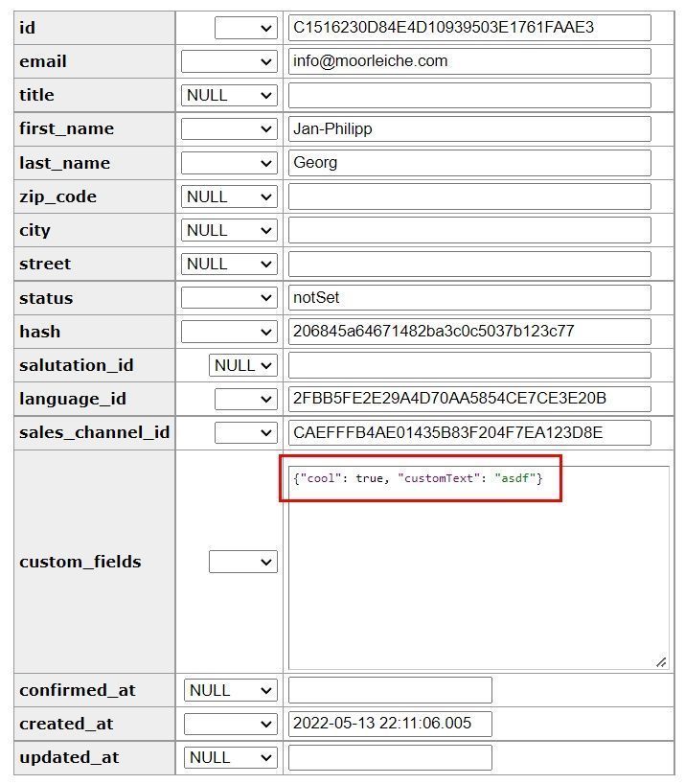
Task: Open the zip_code NULL dropdown
Action: tap(229, 196)
